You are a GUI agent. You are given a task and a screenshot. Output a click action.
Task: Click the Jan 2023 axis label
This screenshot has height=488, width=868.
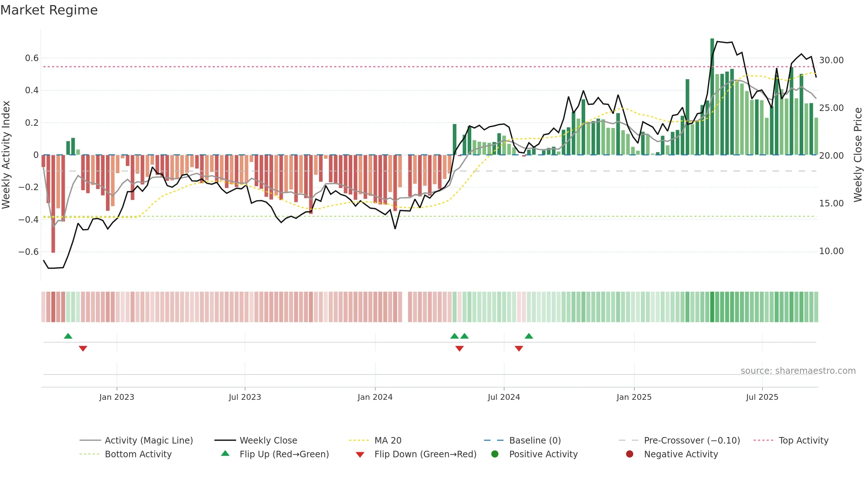coord(117,397)
